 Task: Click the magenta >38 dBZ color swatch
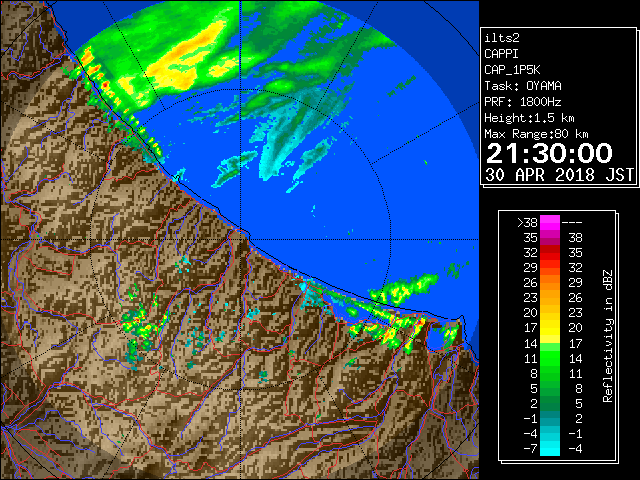(550, 222)
